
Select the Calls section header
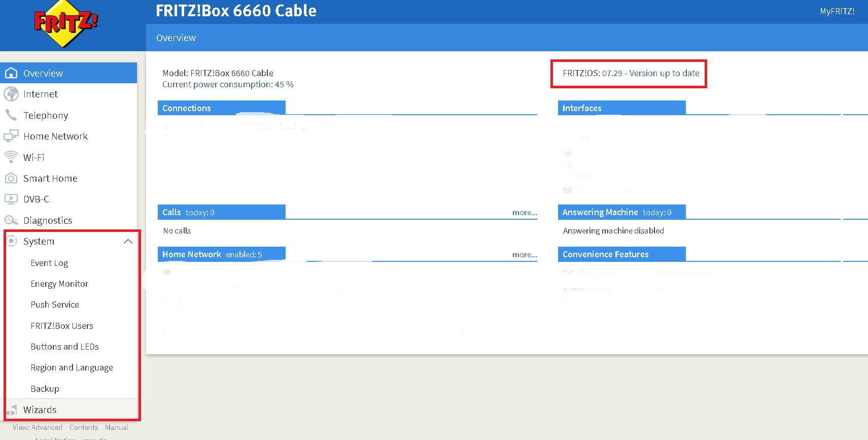pyautogui.click(x=222, y=212)
